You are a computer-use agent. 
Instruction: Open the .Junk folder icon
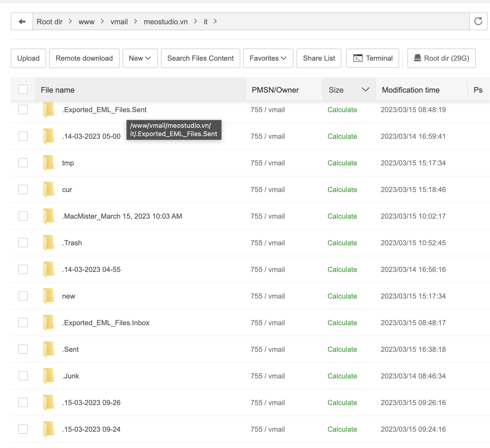point(49,376)
